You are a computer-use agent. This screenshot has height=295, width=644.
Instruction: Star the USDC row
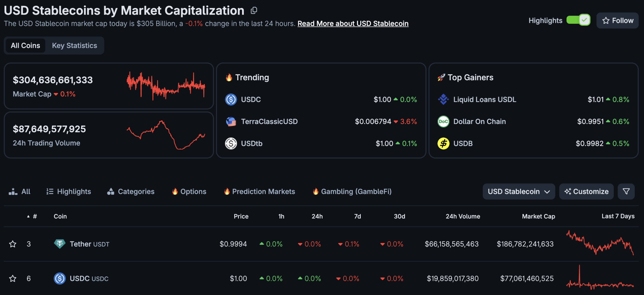click(x=13, y=278)
